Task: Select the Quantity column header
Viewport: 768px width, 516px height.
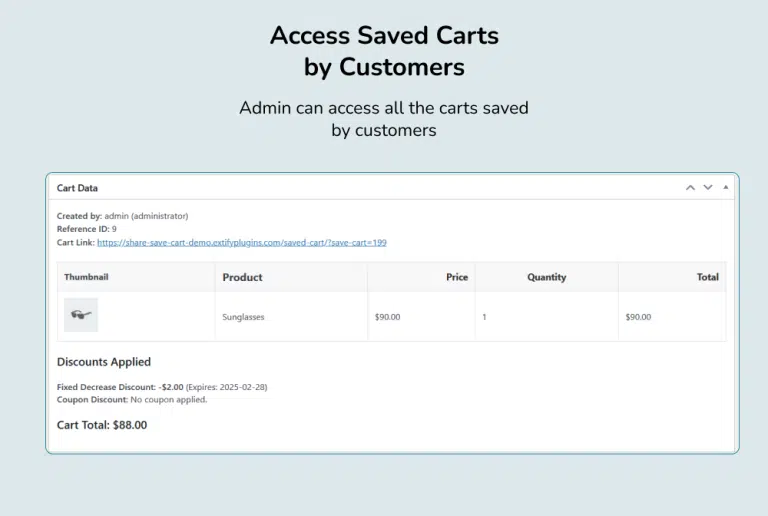Action: pos(547,277)
